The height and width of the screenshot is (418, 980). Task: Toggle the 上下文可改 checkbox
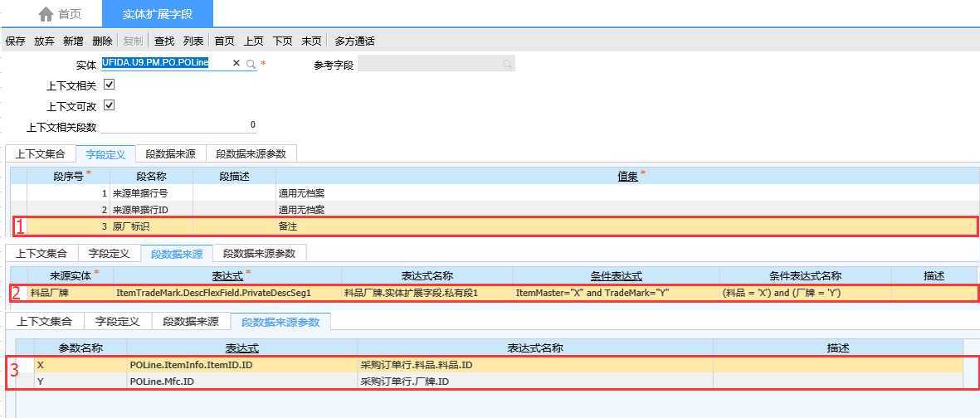point(109,105)
